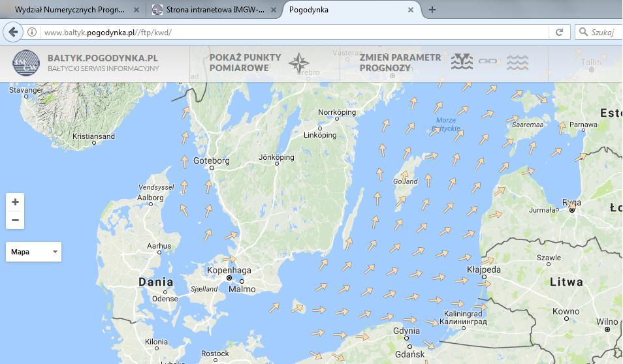Click the Saaremaa island label
The height and width of the screenshot is (364, 623).
click(x=527, y=125)
